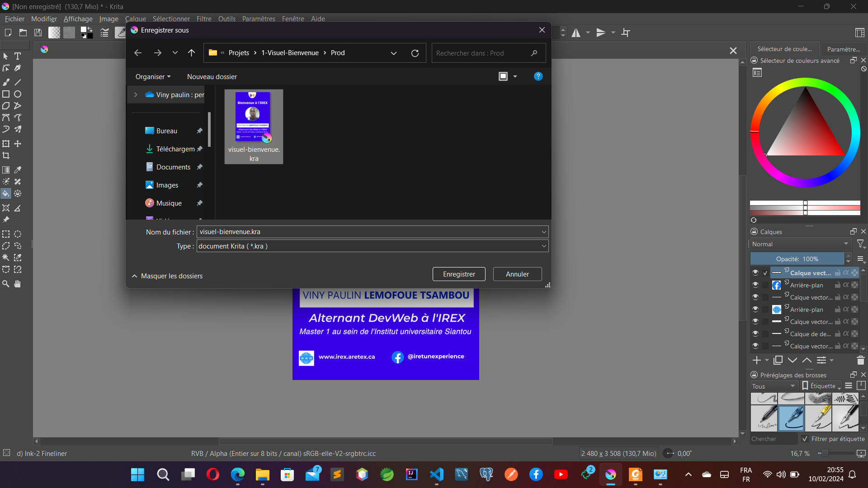Open Krita from the Windows taskbar
The width and height of the screenshot is (868, 488).
pos(611,474)
